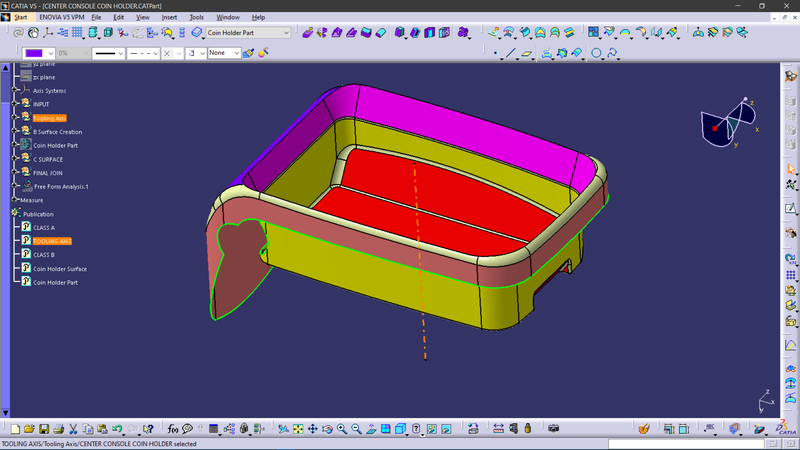The width and height of the screenshot is (800, 450).
Task: Toggle the Shading view mode cube
Action: click(400, 429)
